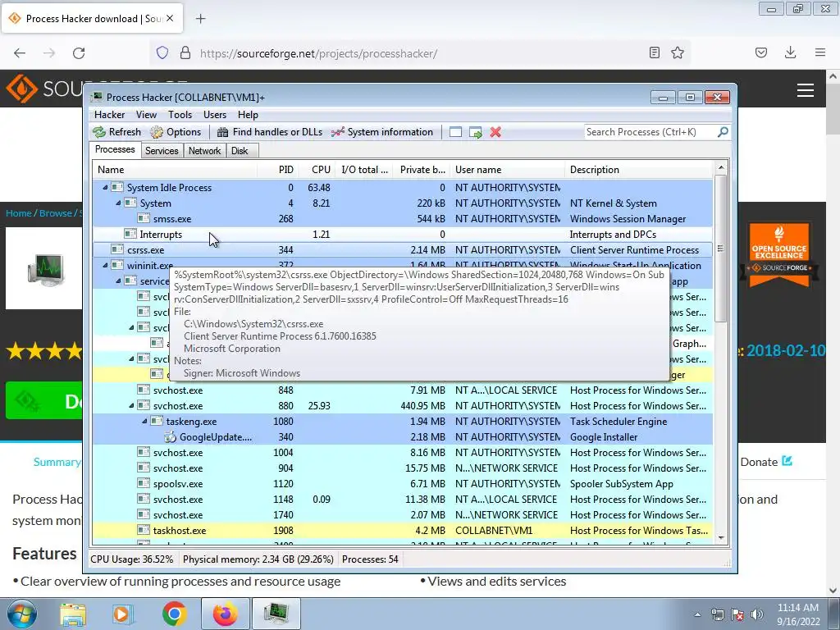Switch to the Services tab
This screenshot has width=840, height=630.
(x=162, y=151)
